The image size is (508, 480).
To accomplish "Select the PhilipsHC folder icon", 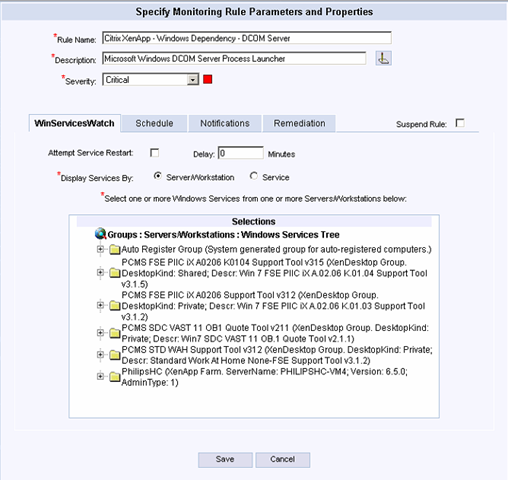I will [115, 377].
